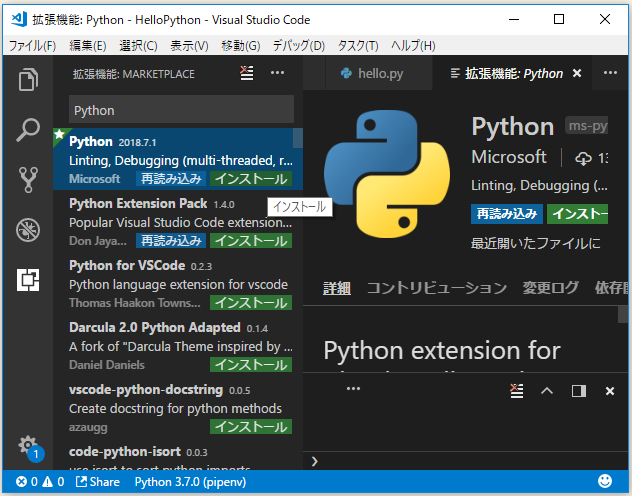This screenshot has width=632, height=496.
Task: Open the Microsoft publisher link
Action: click(x=509, y=157)
